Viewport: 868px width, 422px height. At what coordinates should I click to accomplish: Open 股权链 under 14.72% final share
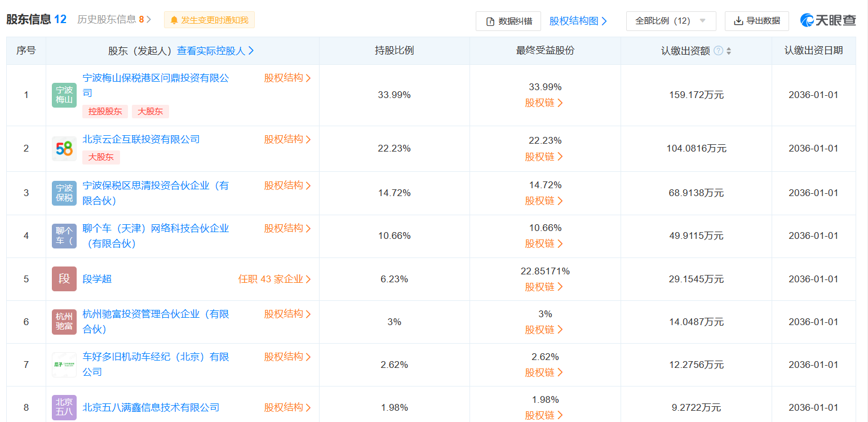click(x=544, y=201)
